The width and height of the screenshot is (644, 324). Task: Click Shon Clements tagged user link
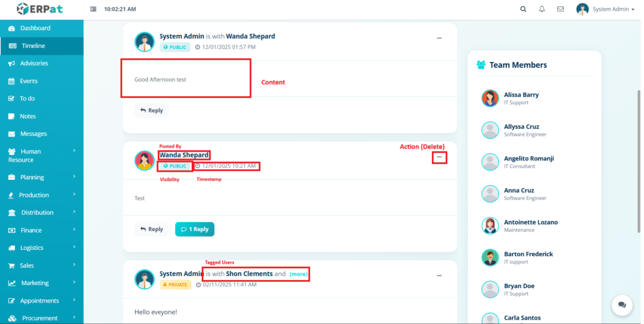[249, 274]
